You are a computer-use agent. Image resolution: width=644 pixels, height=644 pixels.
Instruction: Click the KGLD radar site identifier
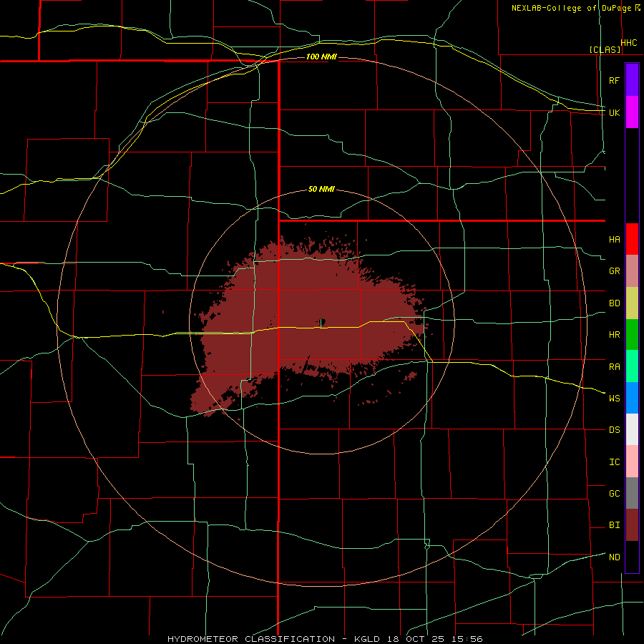(x=366, y=639)
